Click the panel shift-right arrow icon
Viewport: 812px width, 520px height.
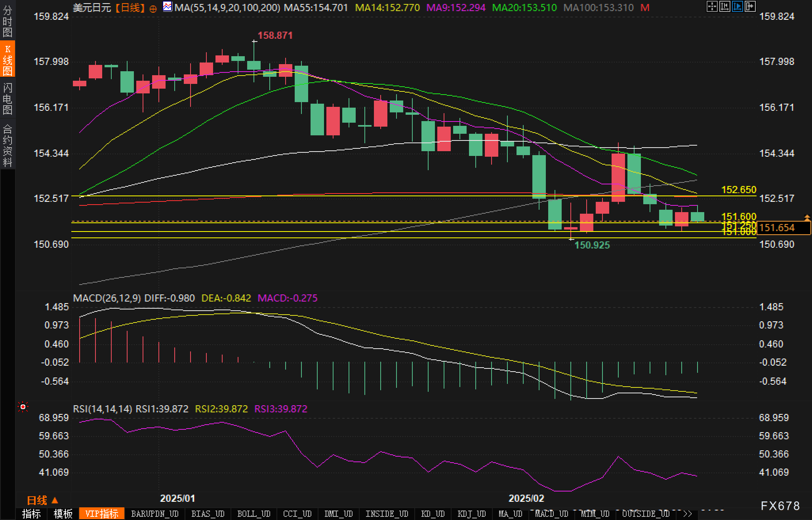click(x=750, y=6)
